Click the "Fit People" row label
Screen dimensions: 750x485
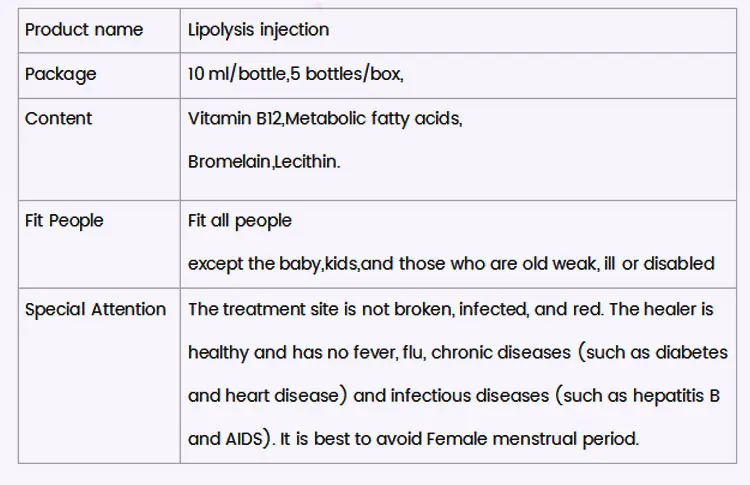tap(64, 220)
